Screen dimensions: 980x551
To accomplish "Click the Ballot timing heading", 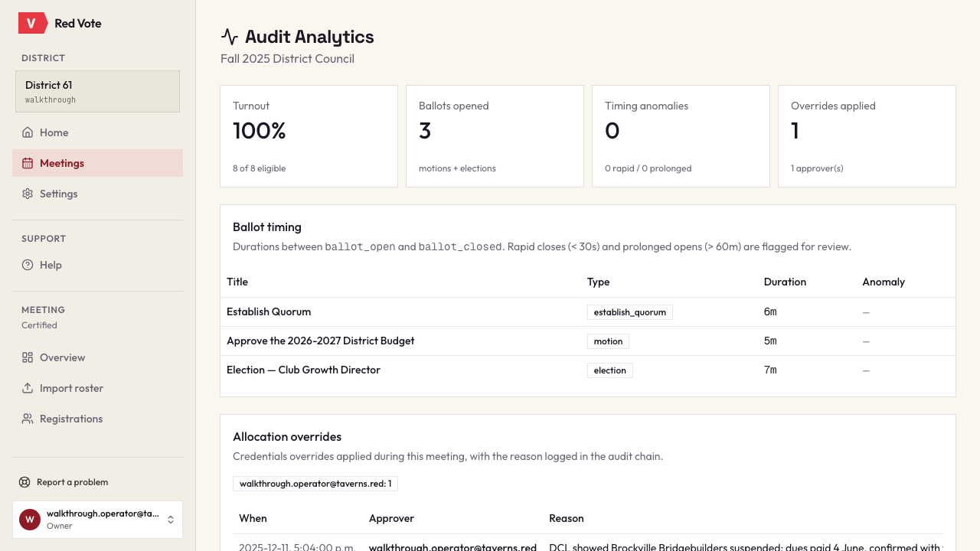I will point(267,227).
